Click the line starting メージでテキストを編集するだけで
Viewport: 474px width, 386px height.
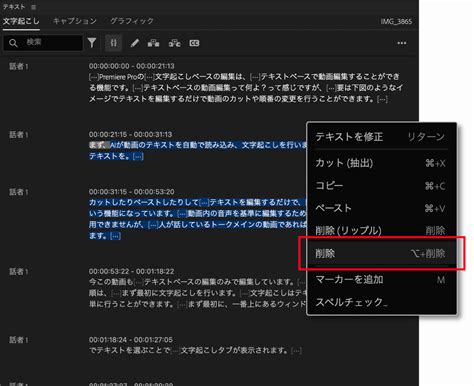tap(238, 99)
